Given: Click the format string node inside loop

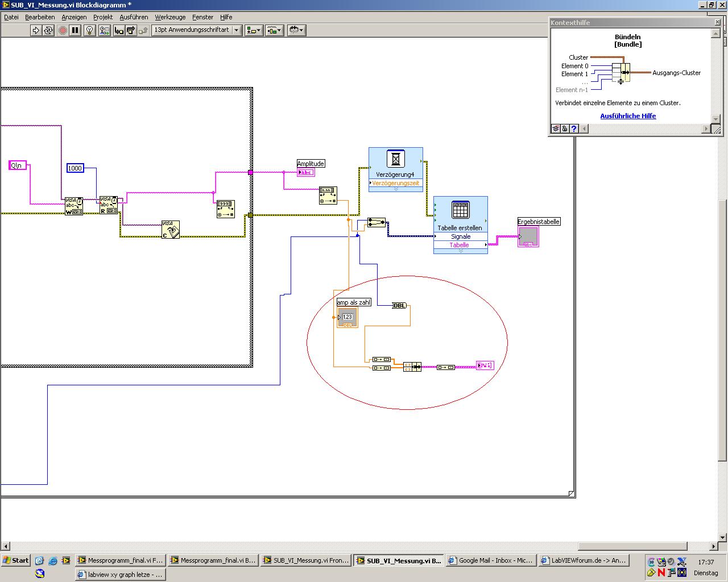Looking at the screenshot, I should (225, 209).
